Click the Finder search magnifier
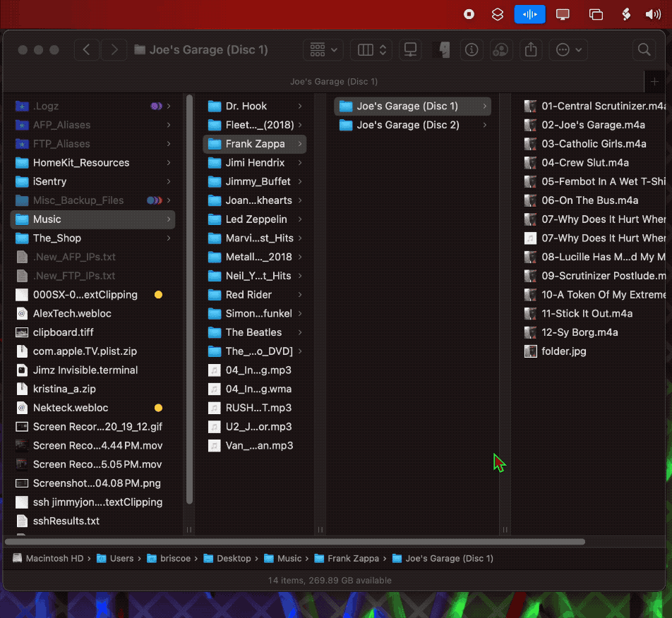 (644, 49)
